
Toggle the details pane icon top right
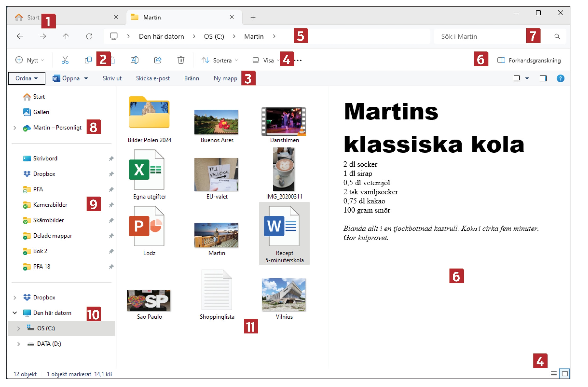pos(543,78)
